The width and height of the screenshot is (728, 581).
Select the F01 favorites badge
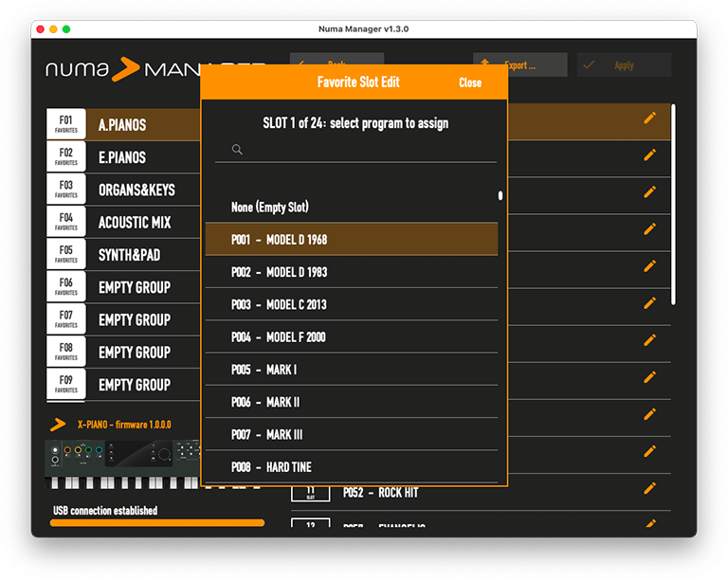tap(66, 124)
